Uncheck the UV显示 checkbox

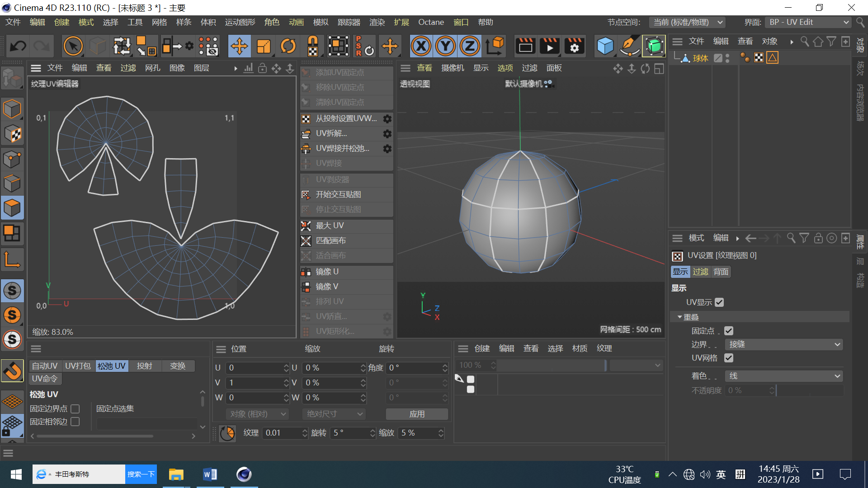coord(719,302)
